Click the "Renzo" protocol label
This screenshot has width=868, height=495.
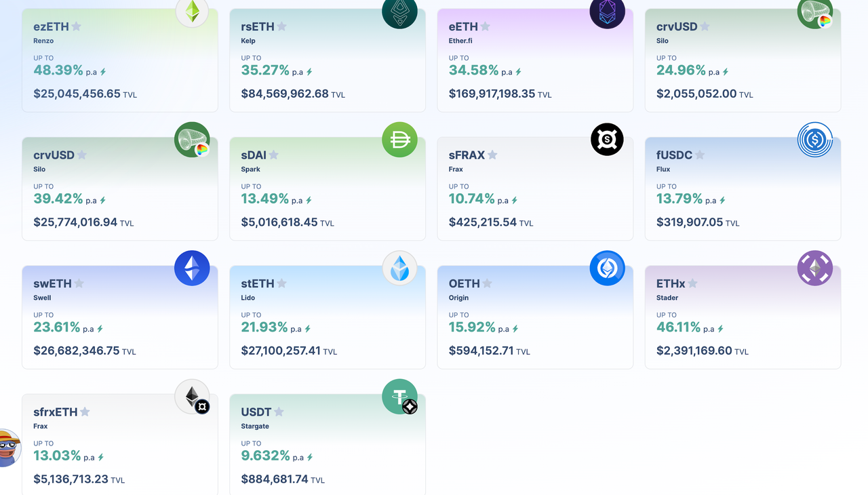point(43,41)
